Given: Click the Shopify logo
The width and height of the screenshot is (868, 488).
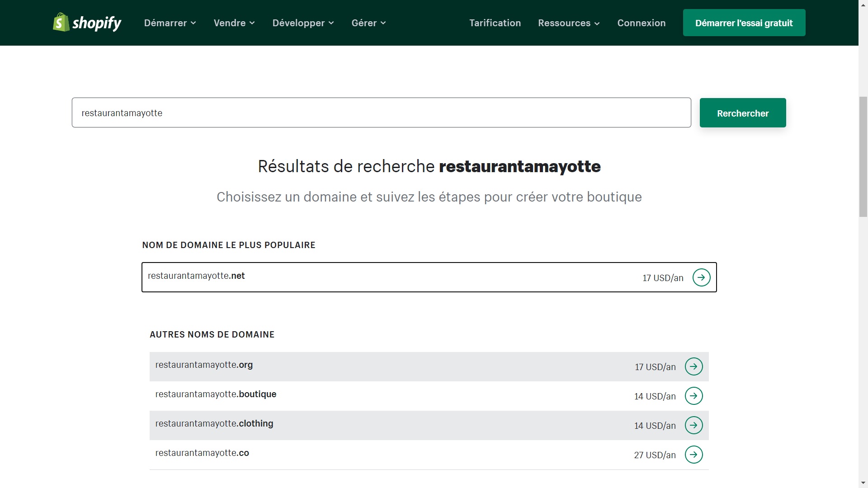Looking at the screenshot, I should click(86, 22).
